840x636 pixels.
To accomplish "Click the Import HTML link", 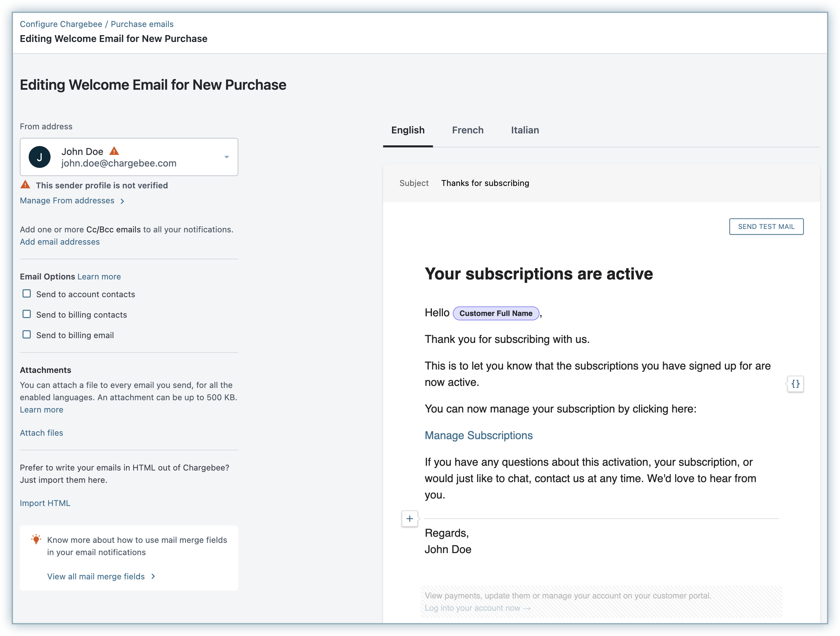I will pyautogui.click(x=45, y=503).
